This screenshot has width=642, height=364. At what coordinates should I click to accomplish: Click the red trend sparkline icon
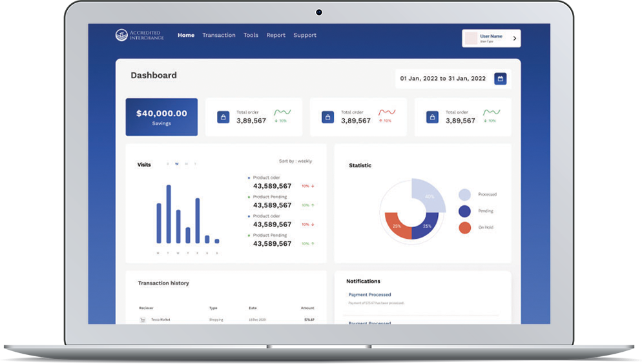tap(387, 112)
